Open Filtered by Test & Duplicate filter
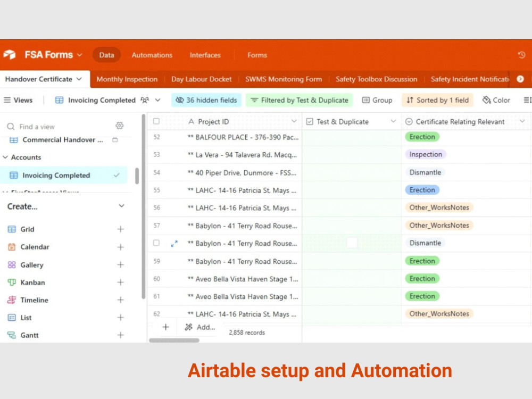Viewport: 532px width, 399px height. [x=299, y=100]
